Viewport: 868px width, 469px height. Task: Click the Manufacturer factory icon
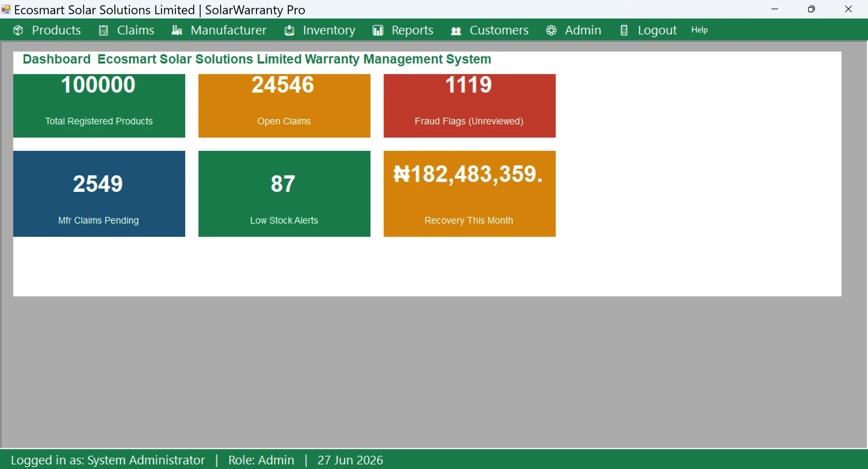(177, 30)
